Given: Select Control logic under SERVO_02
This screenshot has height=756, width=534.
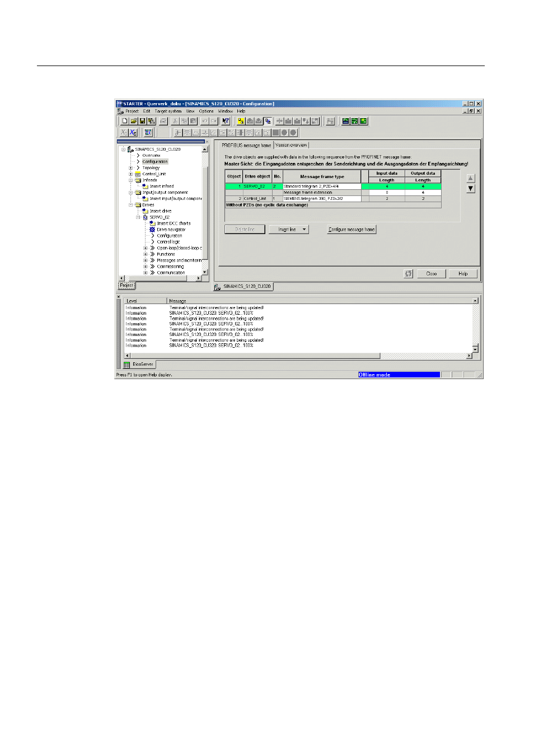Looking at the screenshot, I should tap(168, 242).
